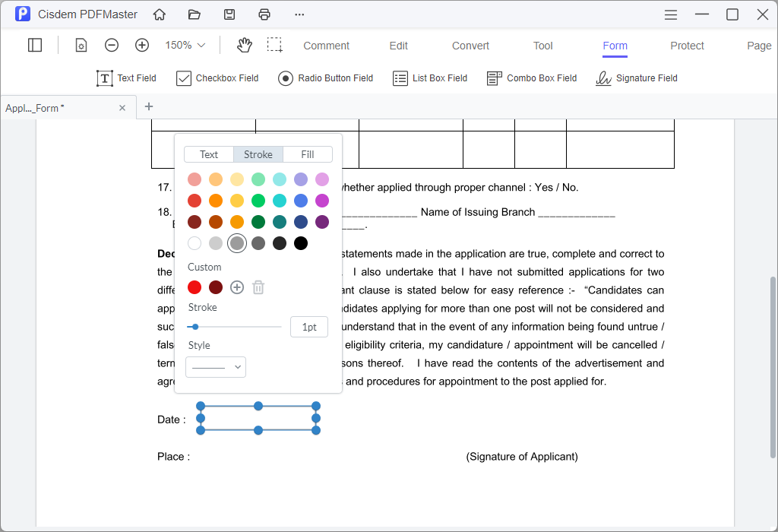Pick the light yellow color swatch

(237, 179)
